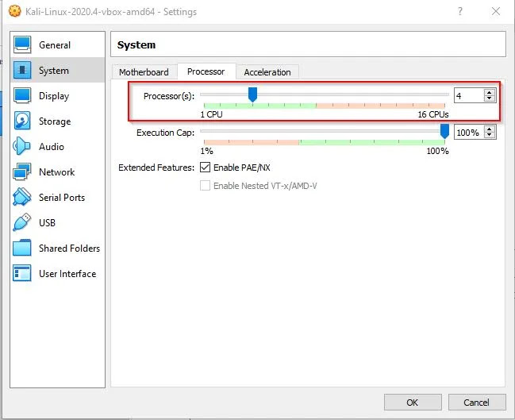
Task: Go to Storage settings label
Action: (55, 121)
